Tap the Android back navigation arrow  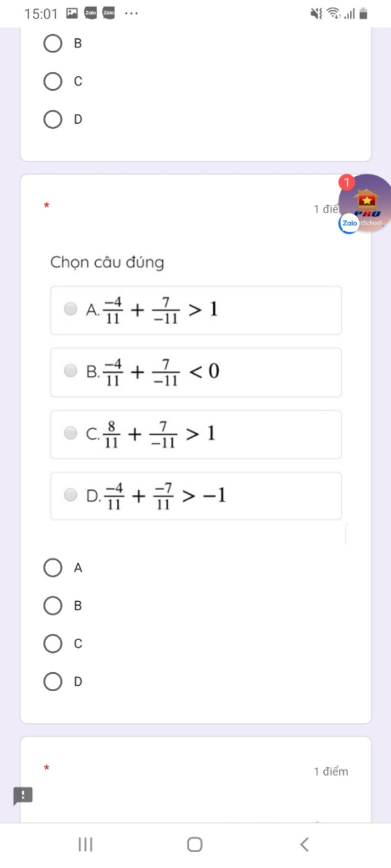pyautogui.click(x=304, y=844)
